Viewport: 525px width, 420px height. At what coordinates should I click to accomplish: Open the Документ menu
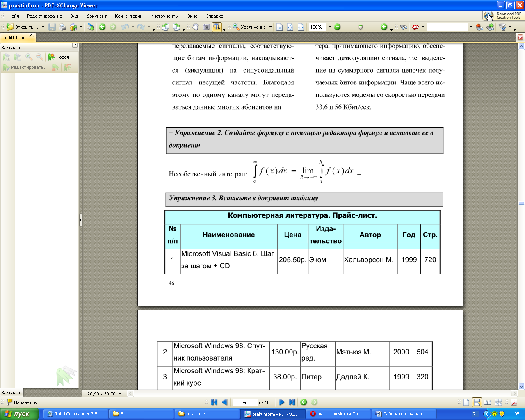tap(96, 16)
